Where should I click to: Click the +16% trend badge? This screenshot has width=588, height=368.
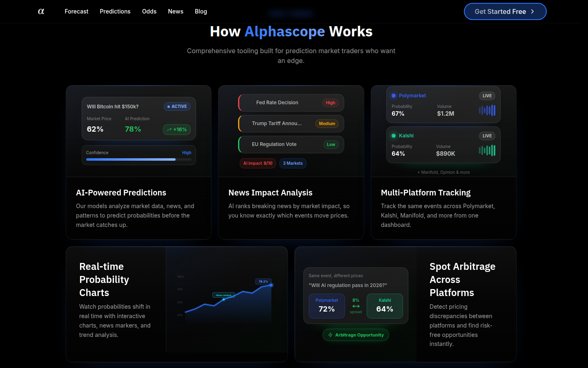tap(177, 130)
